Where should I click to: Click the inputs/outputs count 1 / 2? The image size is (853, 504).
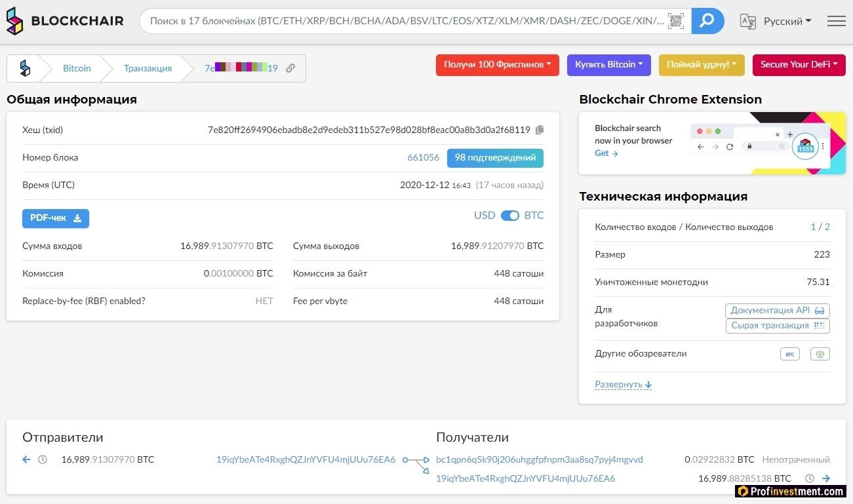coord(820,227)
